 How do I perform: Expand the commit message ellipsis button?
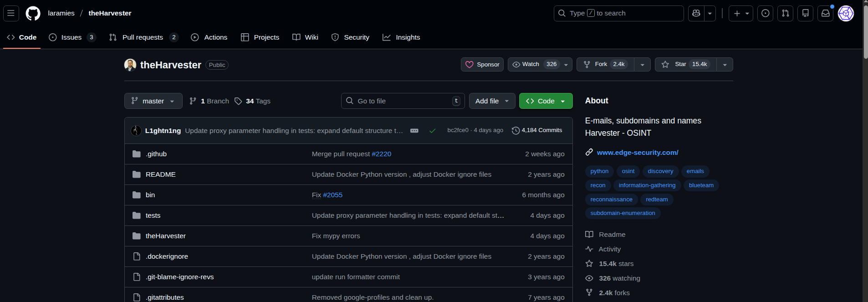point(414,131)
